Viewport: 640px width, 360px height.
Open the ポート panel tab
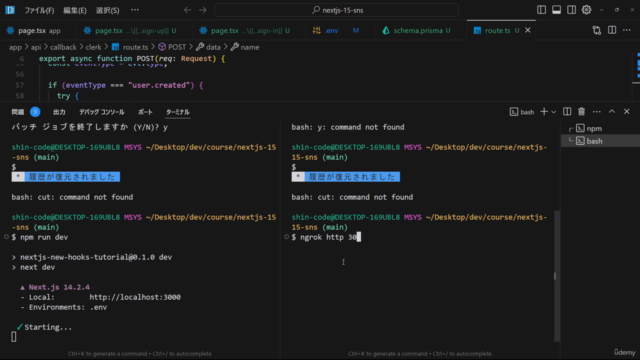point(145,112)
